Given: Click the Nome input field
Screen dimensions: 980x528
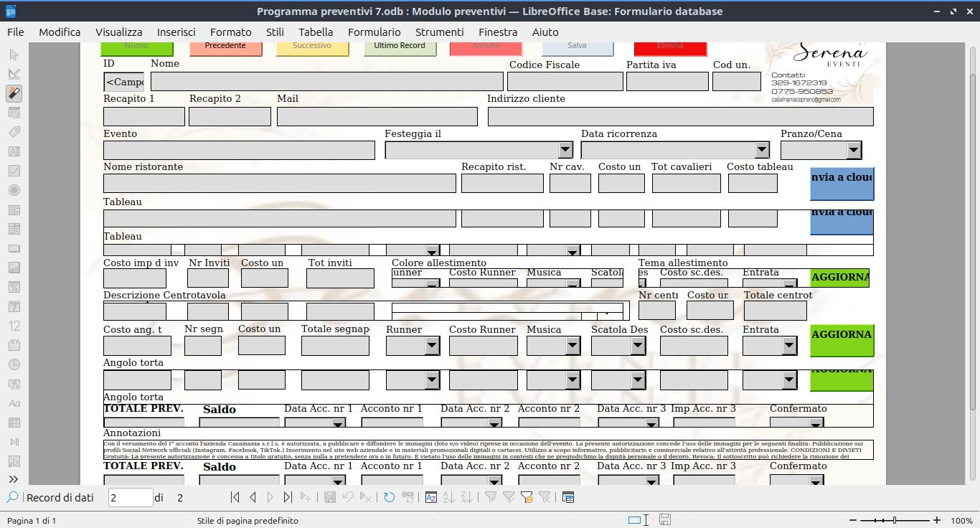Looking at the screenshot, I should 326,82.
